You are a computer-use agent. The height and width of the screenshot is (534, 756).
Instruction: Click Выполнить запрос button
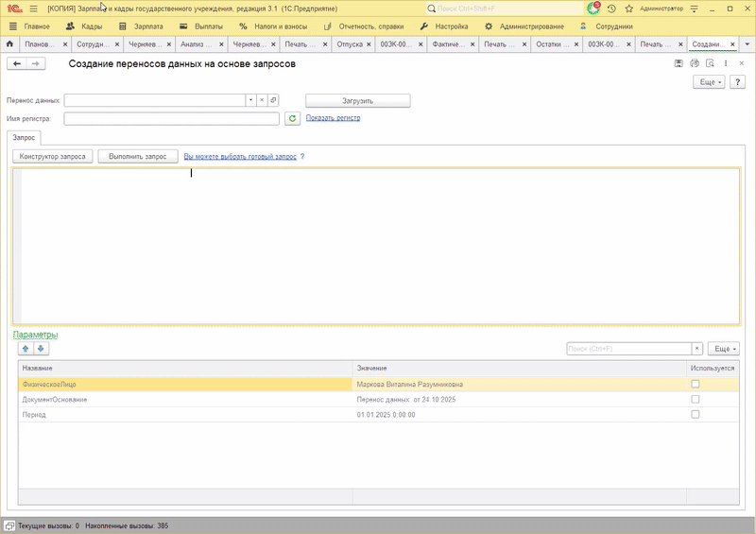138,156
